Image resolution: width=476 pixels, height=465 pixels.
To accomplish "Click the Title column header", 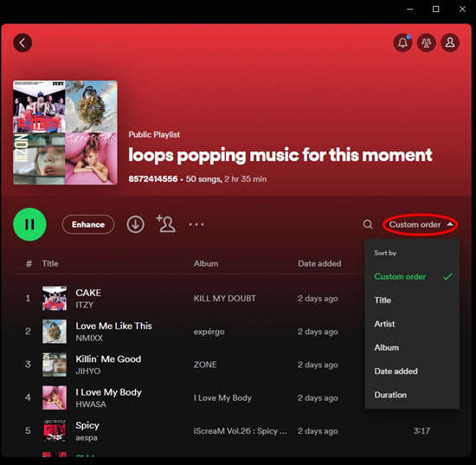I will [50, 263].
